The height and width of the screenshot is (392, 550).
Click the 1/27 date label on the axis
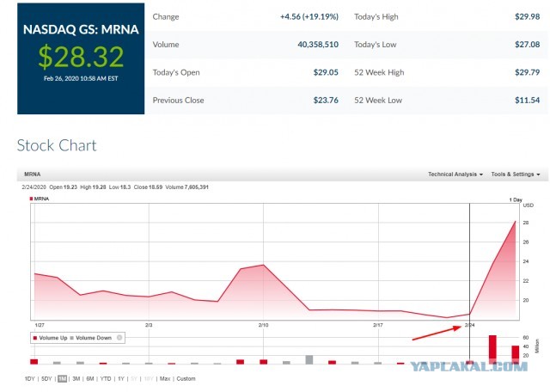40,325
